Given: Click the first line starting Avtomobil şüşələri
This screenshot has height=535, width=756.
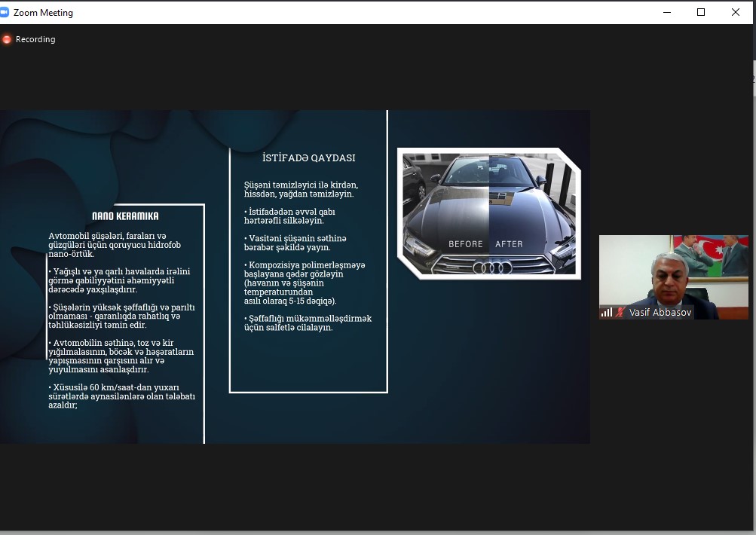Looking at the screenshot, I should coord(107,236).
